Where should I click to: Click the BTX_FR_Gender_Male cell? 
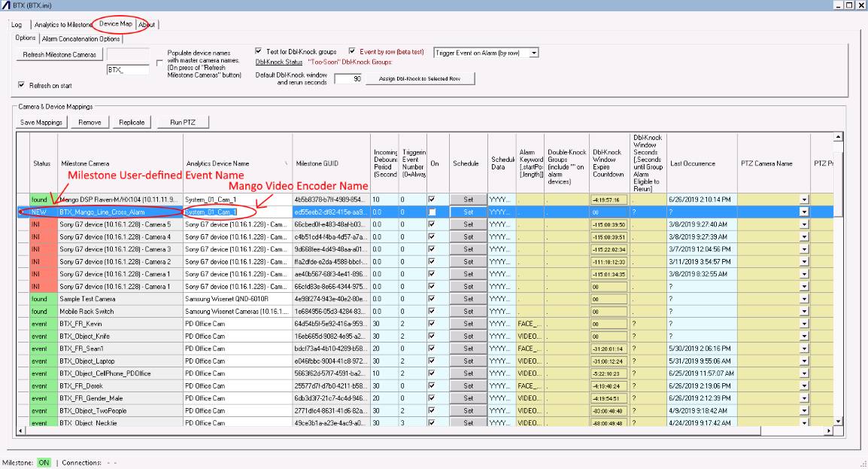(120, 398)
